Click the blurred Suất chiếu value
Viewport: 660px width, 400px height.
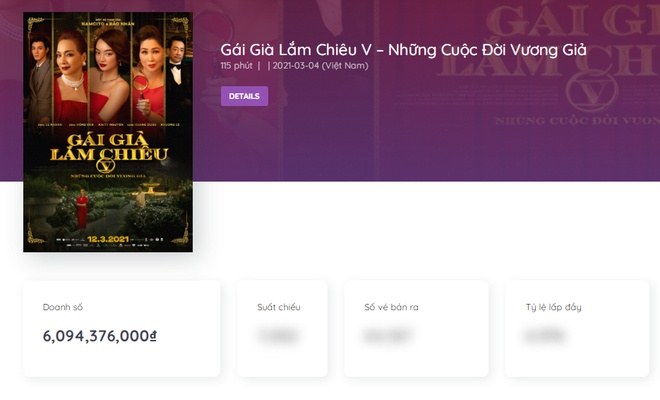[279, 336]
